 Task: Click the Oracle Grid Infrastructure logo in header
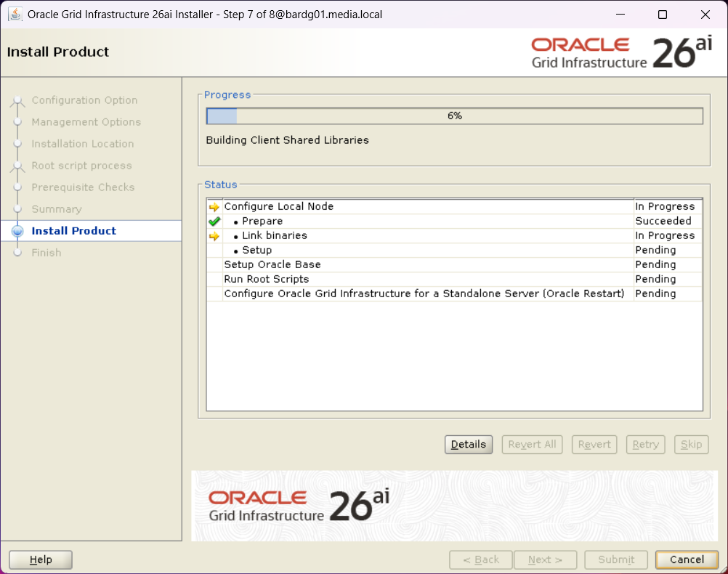(x=622, y=52)
